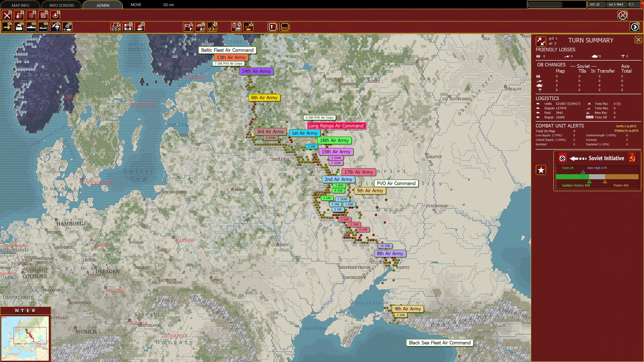Select the naval transport ship mode
Image resolution: width=644 pixels, height=362 pixels.
31,27
